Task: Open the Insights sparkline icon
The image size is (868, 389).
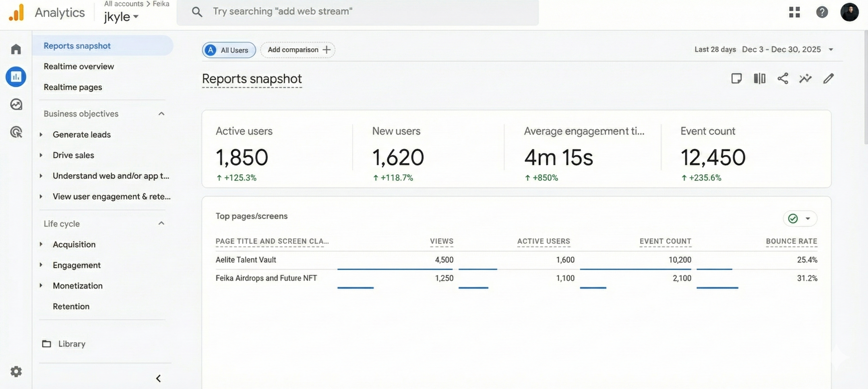Action: tap(805, 79)
